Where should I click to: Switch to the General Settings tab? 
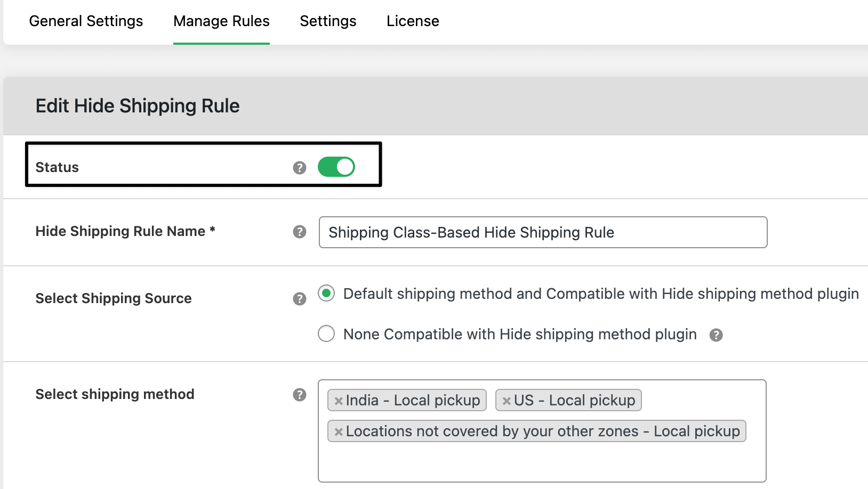tap(86, 21)
